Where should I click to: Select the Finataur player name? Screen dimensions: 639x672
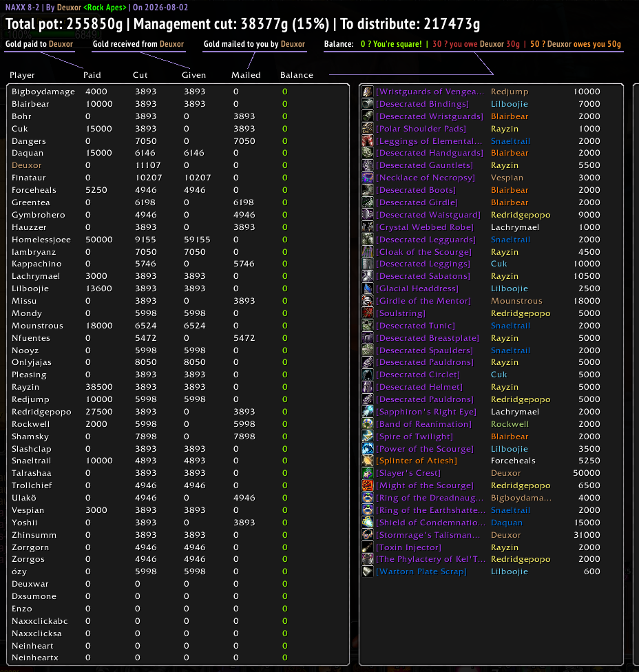tap(29, 178)
